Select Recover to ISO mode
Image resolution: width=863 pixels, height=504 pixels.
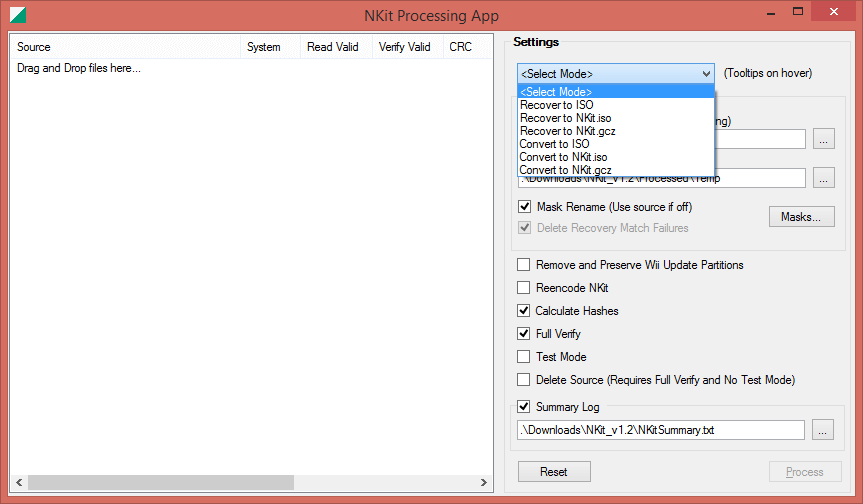[x=616, y=105]
